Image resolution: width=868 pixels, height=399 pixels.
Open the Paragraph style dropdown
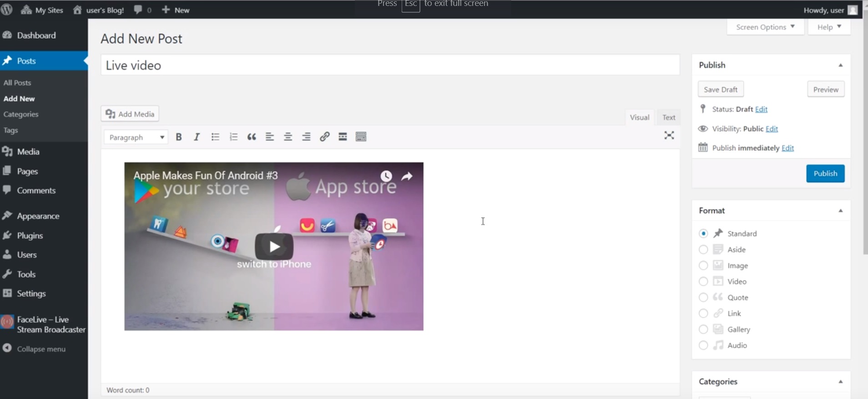[136, 137]
